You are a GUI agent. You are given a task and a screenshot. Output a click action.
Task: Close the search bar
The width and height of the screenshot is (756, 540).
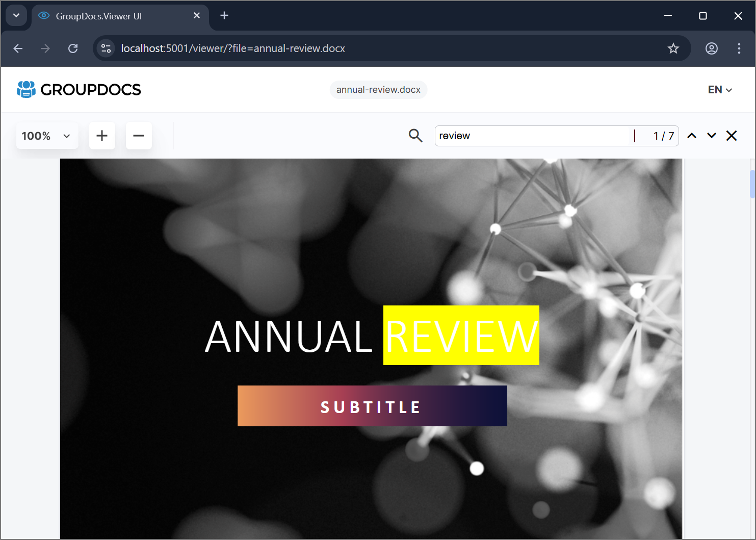[x=732, y=136]
